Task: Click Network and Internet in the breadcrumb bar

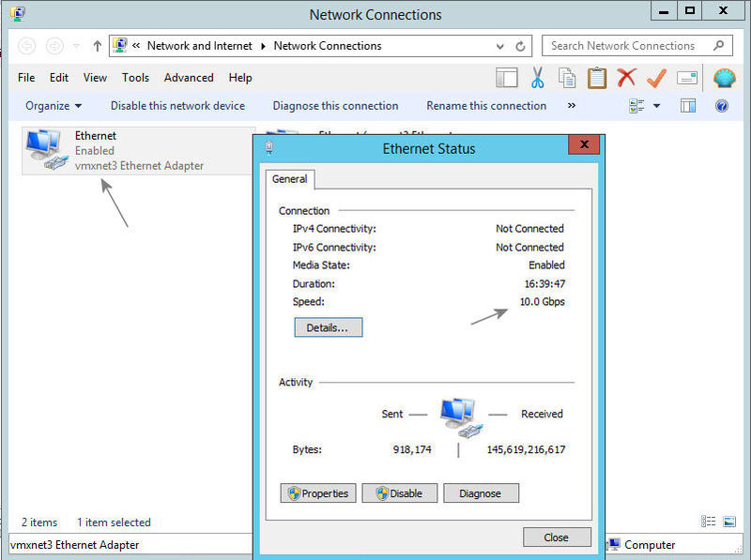Action: click(200, 45)
